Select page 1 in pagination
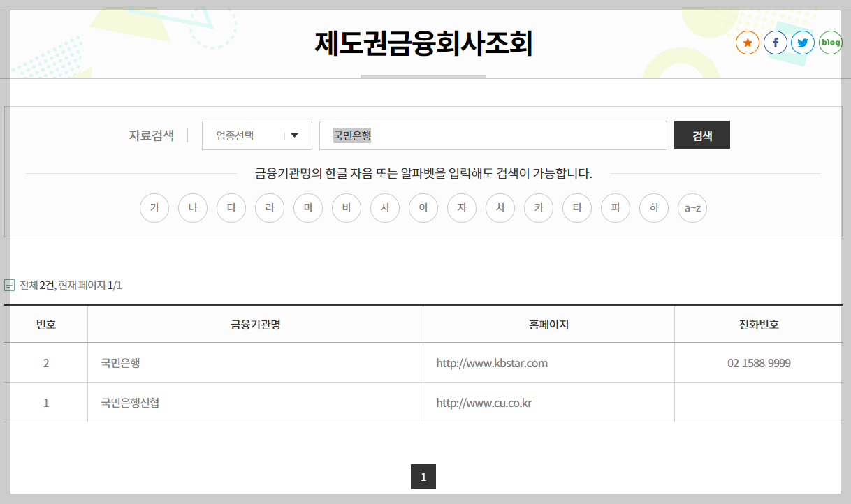The height and width of the screenshot is (504, 851). [423, 477]
